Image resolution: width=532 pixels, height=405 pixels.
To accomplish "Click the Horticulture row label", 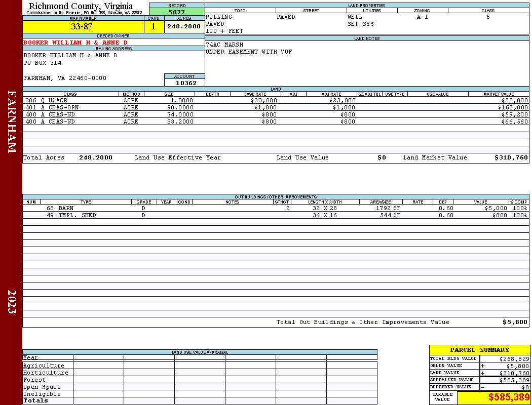I will [46, 373].
